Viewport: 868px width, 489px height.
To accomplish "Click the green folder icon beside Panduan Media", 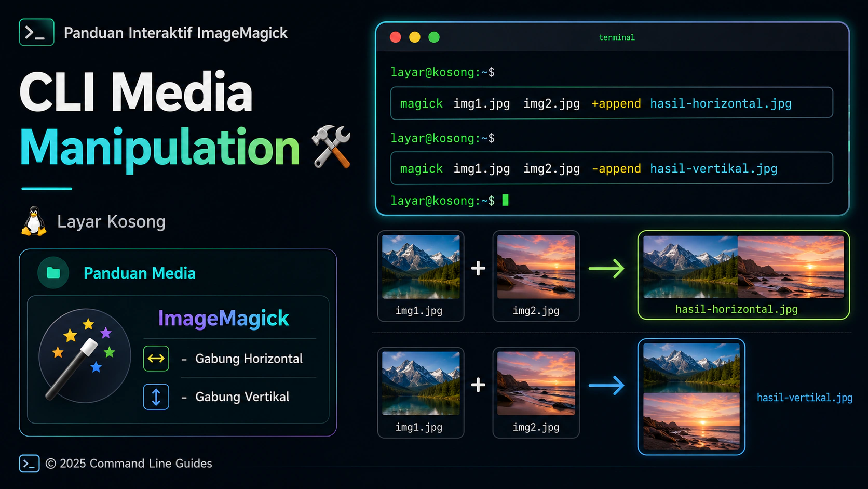I will click(x=53, y=273).
